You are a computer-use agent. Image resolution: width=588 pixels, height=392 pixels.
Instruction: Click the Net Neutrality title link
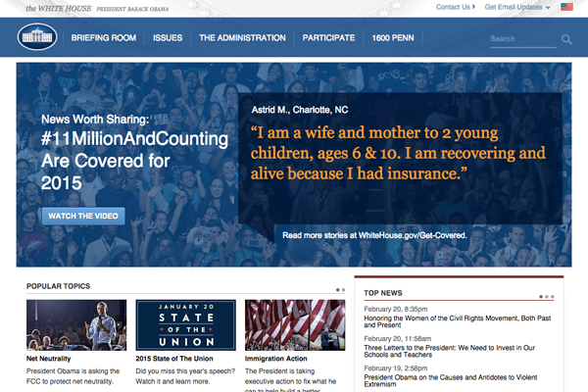point(48,359)
